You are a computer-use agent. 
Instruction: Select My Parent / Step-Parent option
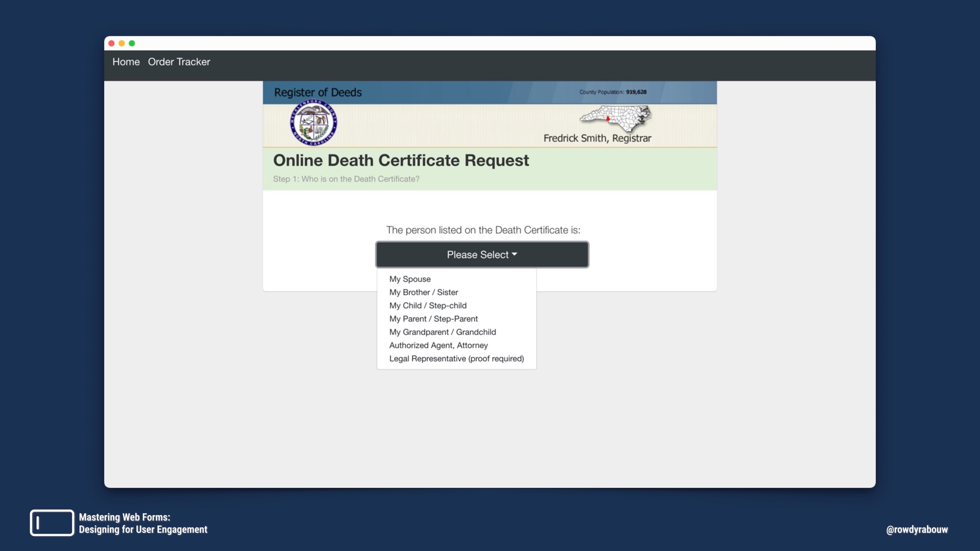[x=433, y=319]
